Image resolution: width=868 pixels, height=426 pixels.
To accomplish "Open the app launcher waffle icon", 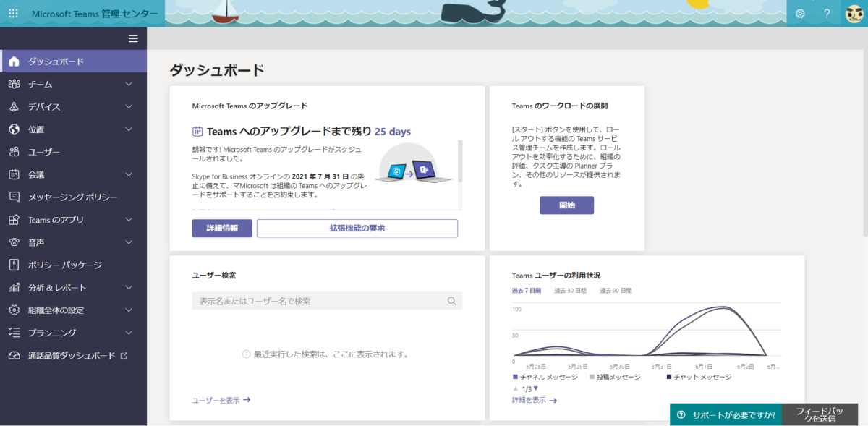I will tap(14, 14).
